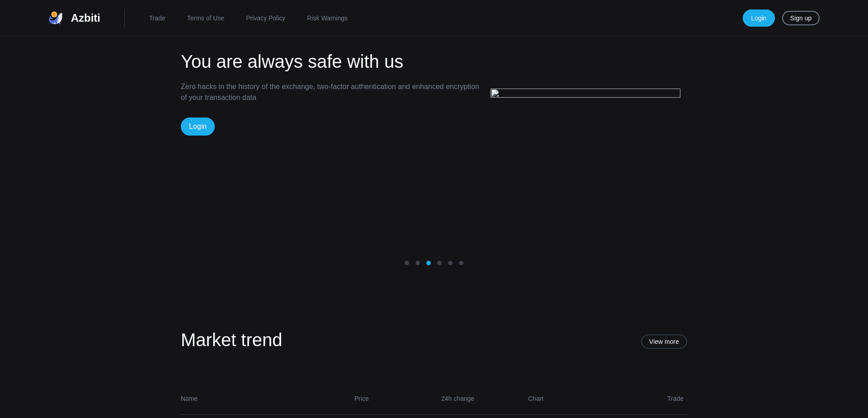This screenshot has height=418, width=868.
Task: Click the header Login button
Action: [758, 18]
